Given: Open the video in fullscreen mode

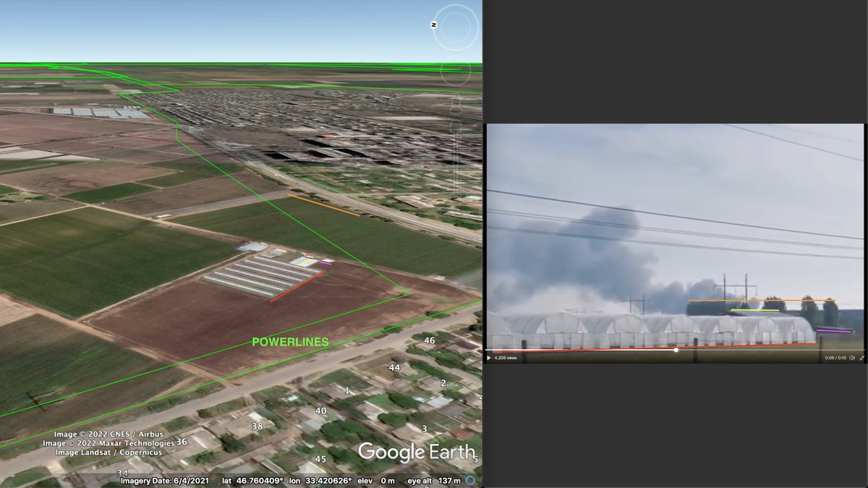Looking at the screenshot, I should (x=861, y=358).
